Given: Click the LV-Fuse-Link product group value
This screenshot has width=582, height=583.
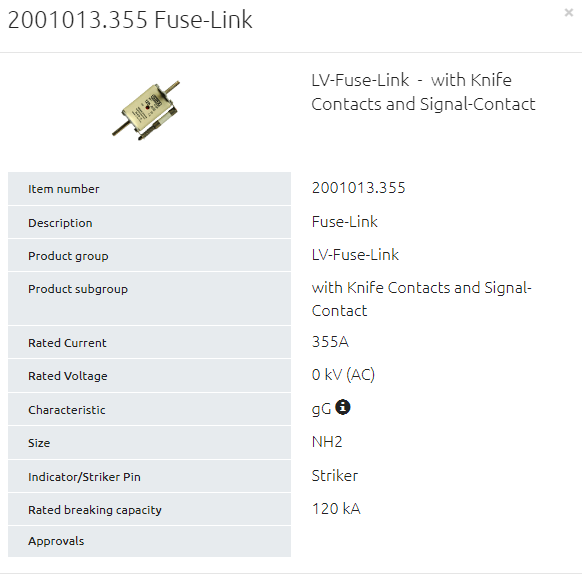Looking at the screenshot, I should point(355,255).
